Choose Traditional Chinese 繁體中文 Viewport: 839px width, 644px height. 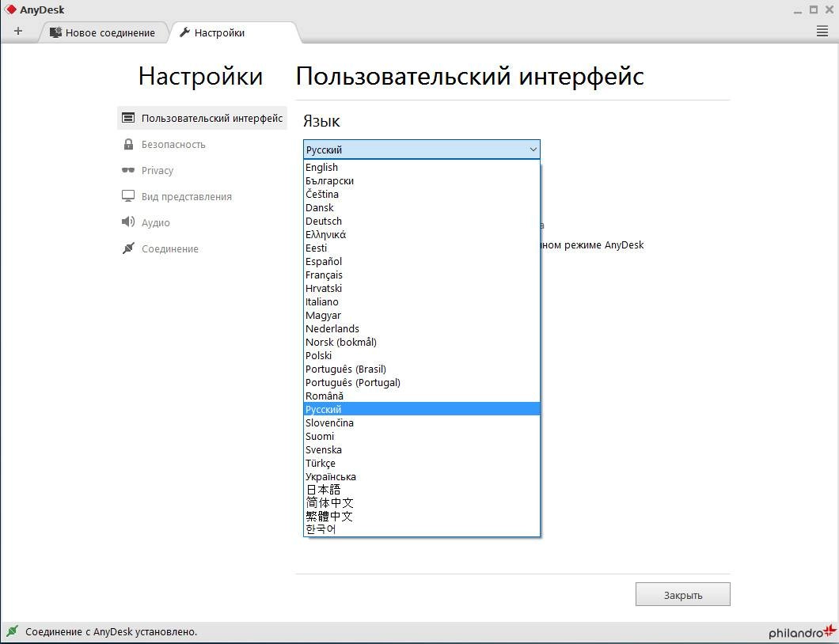click(422, 516)
